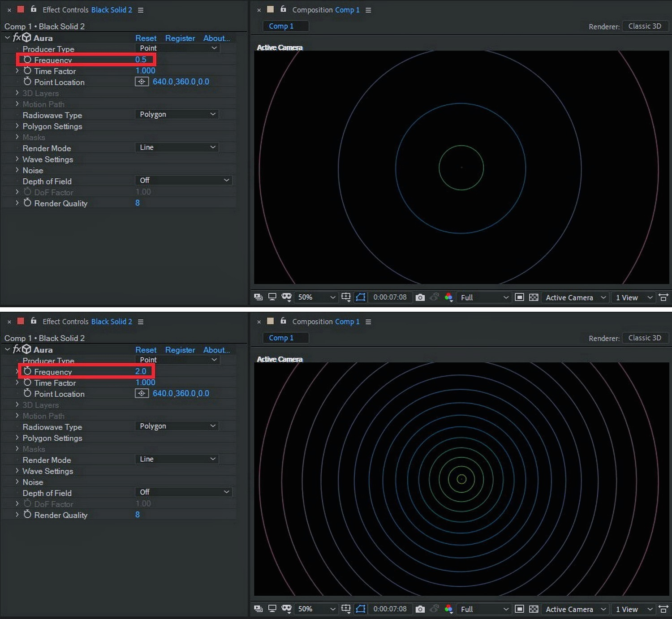Toggle Render Quality stopwatch in lower panel

(x=27, y=514)
